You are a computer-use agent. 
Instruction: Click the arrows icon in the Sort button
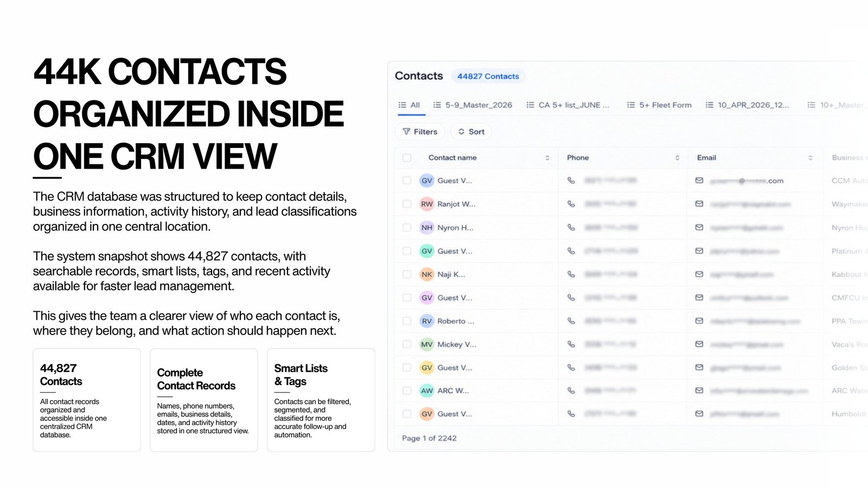(x=462, y=131)
